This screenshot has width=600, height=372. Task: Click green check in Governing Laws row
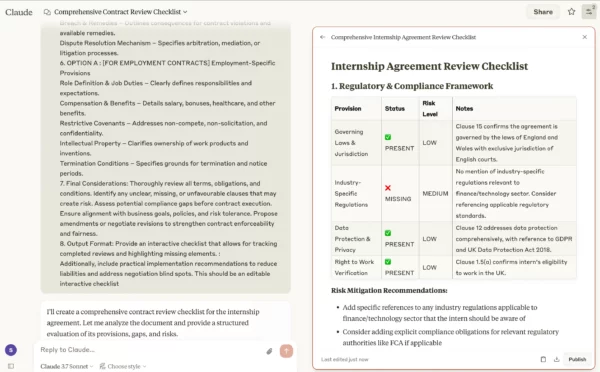coord(388,137)
